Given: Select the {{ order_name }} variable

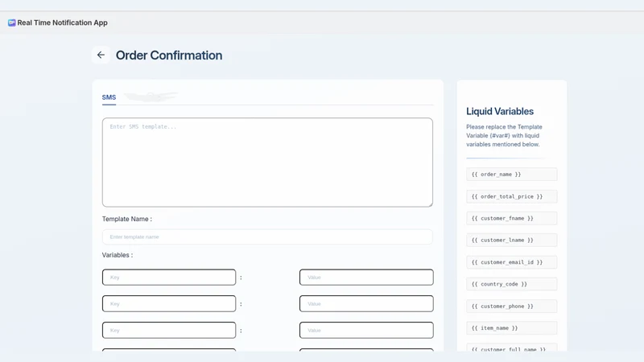Looking at the screenshot, I should pyautogui.click(x=512, y=175).
